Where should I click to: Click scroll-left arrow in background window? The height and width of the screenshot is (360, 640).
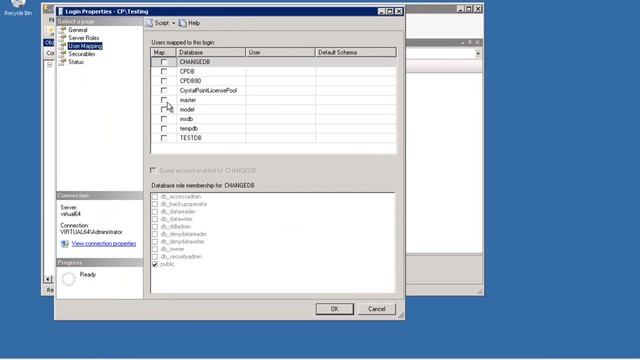pos(49,279)
